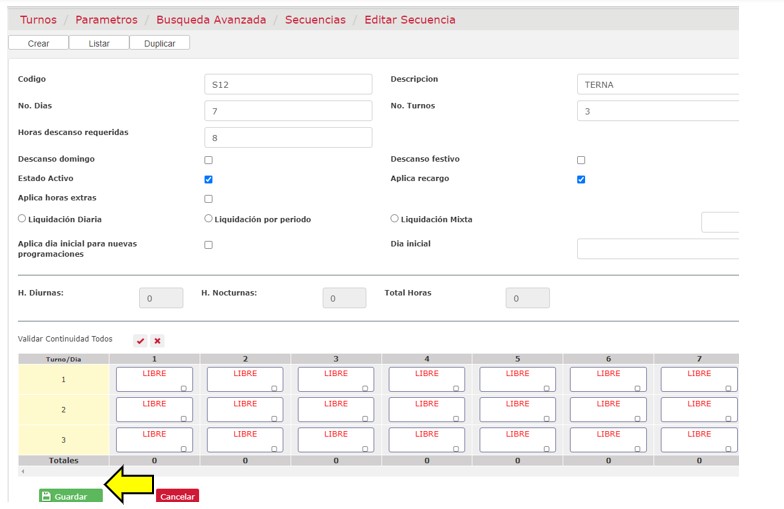This screenshot has height=509, width=784.
Task: Enable the Aplica horas extras checkbox
Action: tap(208, 199)
